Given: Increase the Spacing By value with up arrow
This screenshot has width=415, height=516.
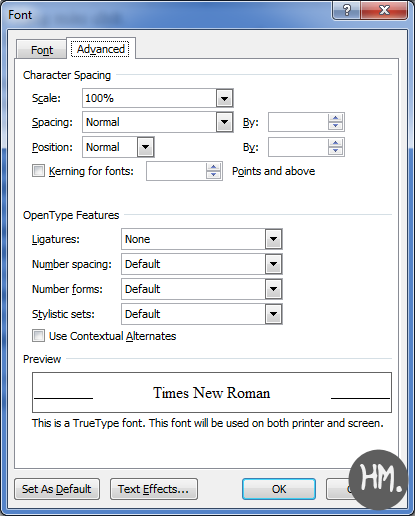Looking at the screenshot, I should [335, 118].
